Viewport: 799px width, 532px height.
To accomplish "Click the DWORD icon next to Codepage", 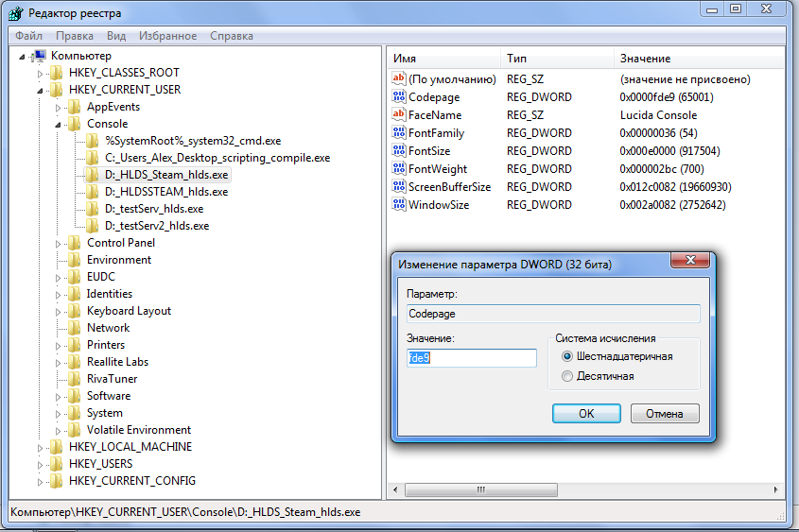I will point(399,96).
